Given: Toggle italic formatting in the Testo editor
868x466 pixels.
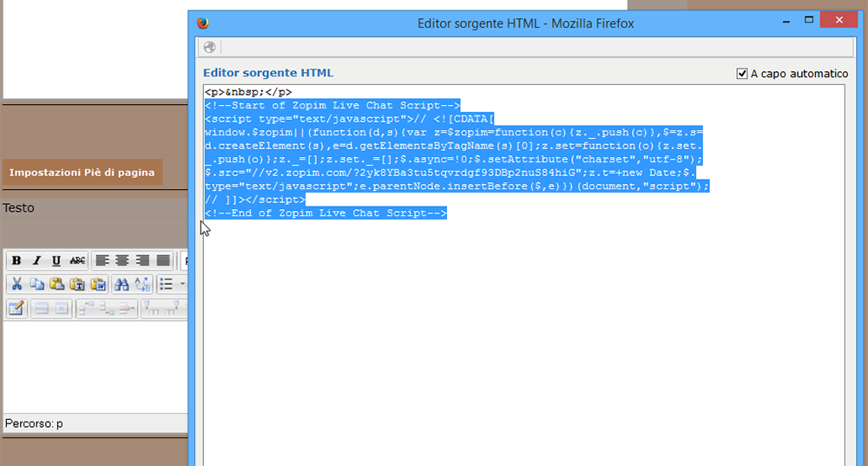Looking at the screenshot, I should [36, 260].
